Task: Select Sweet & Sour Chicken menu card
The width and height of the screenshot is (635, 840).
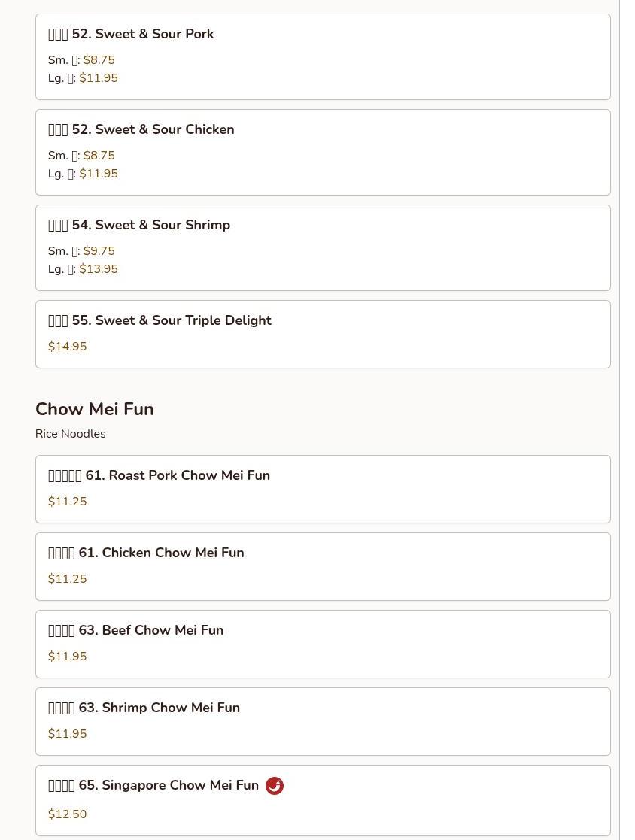Action: point(323,152)
